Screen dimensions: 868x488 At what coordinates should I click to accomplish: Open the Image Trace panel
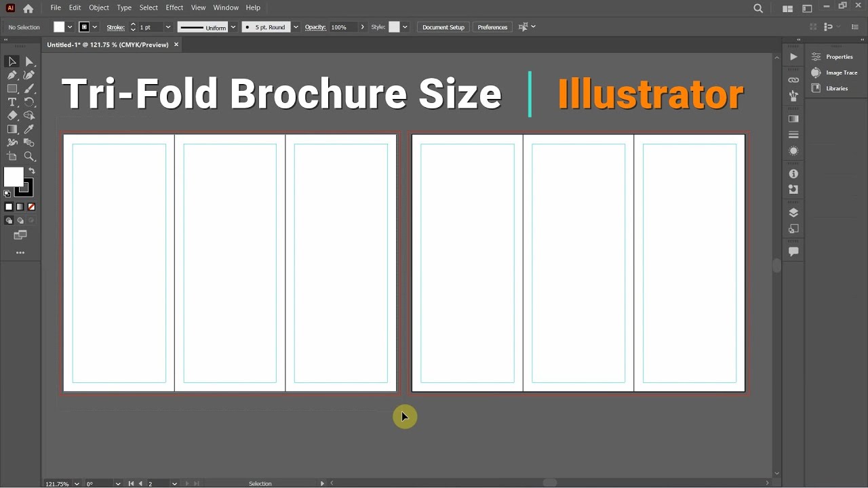(835, 73)
